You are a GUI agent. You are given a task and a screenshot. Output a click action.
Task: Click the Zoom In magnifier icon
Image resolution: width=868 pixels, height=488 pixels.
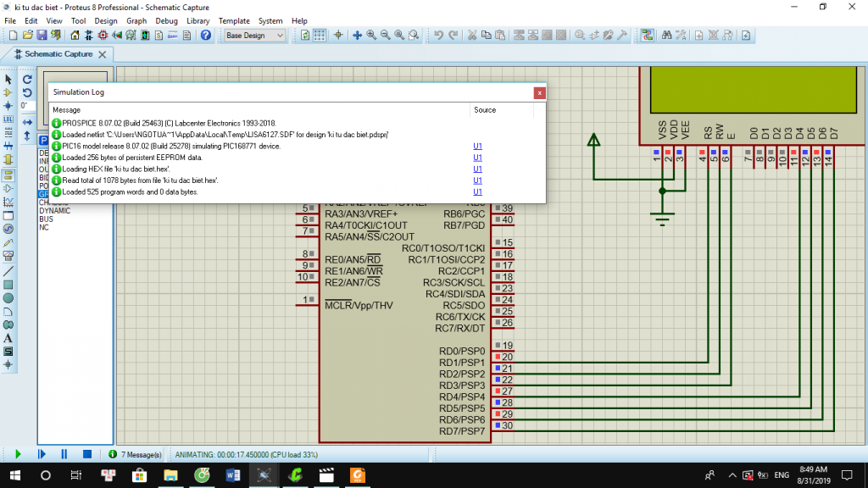tap(371, 36)
